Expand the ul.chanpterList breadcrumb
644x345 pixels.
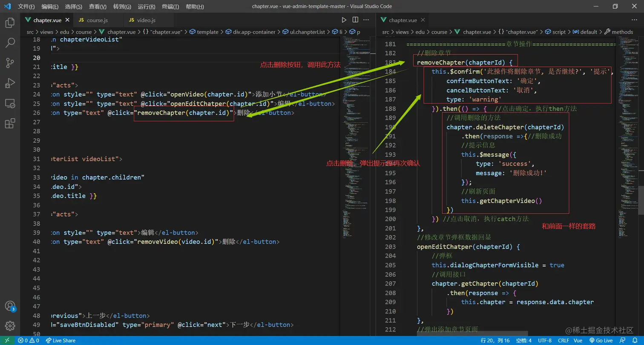point(304,32)
